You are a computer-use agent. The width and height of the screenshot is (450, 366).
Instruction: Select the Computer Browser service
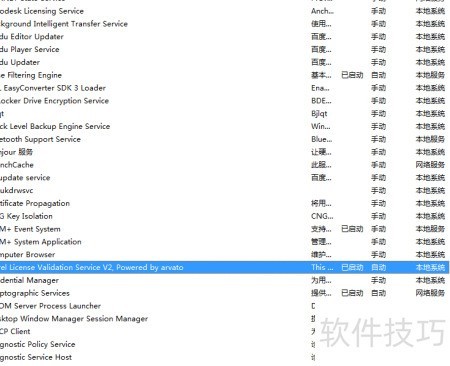click(225, 255)
